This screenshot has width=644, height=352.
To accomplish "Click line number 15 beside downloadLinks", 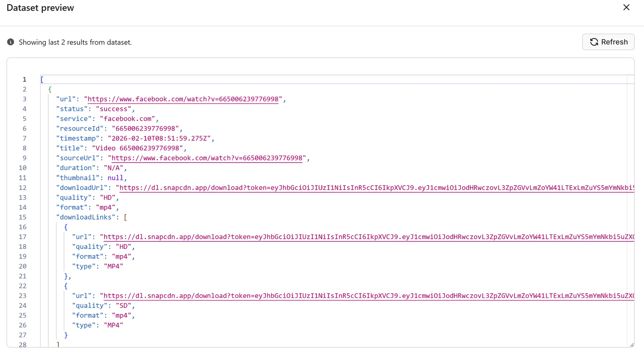I will pos(23,217).
